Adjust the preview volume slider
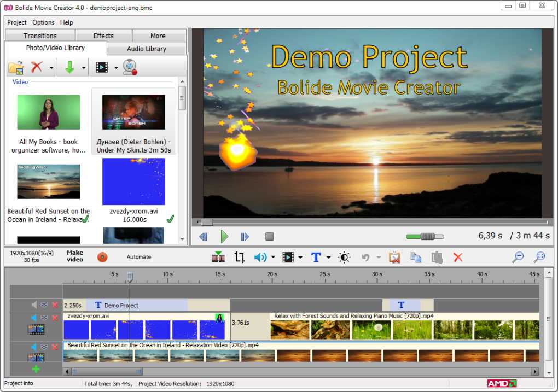The height and width of the screenshot is (392, 558). pyautogui.click(x=427, y=236)
